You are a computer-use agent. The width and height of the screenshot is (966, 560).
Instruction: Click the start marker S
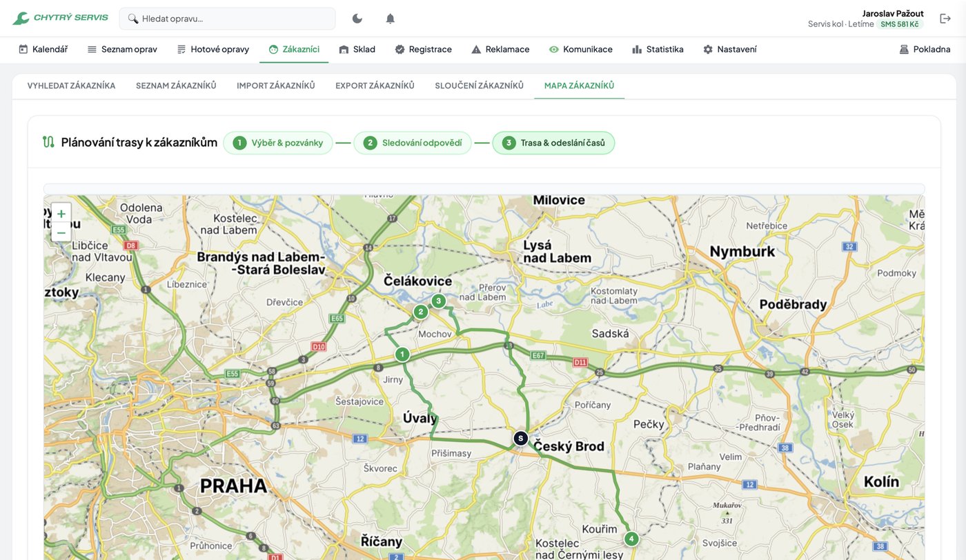point(520,438)
